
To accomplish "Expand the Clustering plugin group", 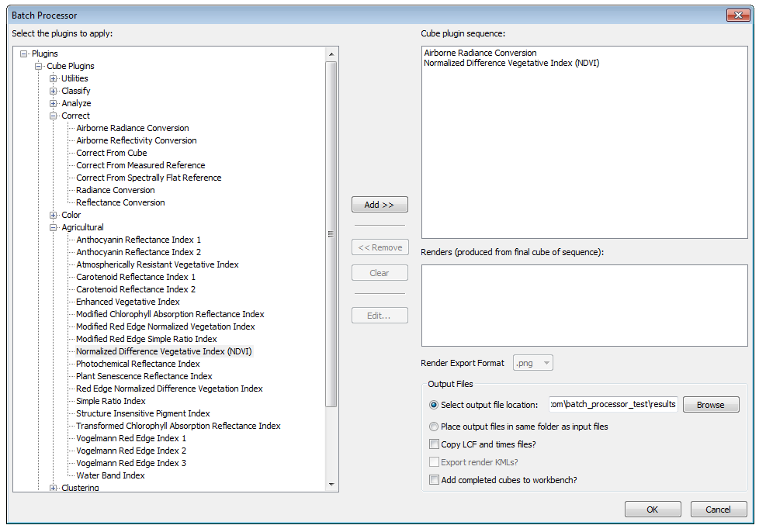I will 54,488.
